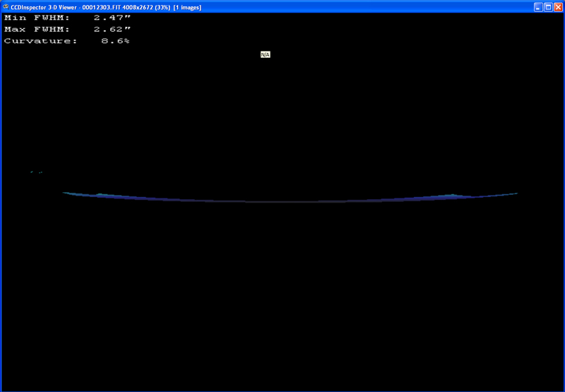Click the left tip of the curvature surface

point(64,192)
